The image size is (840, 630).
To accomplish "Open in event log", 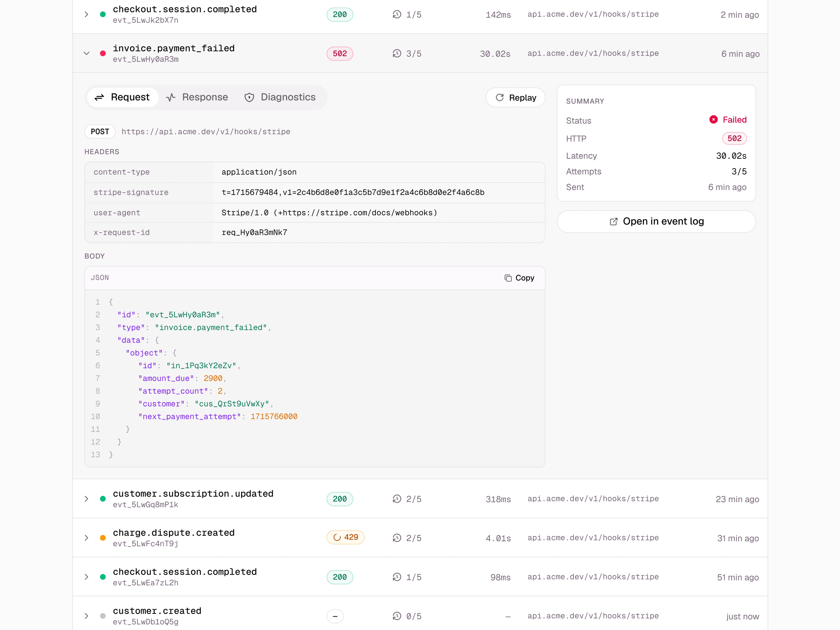I will coord(656,221).
